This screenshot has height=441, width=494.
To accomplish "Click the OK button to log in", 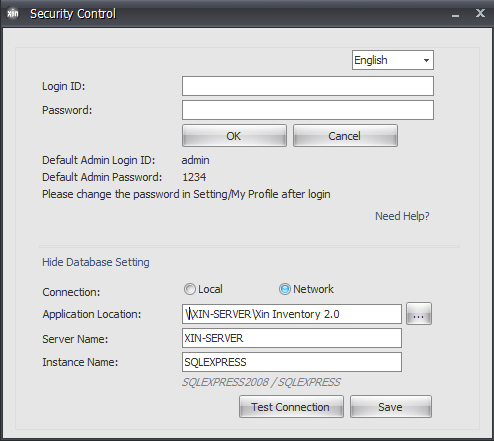I will pyautogui.click(x=234, y=136).
